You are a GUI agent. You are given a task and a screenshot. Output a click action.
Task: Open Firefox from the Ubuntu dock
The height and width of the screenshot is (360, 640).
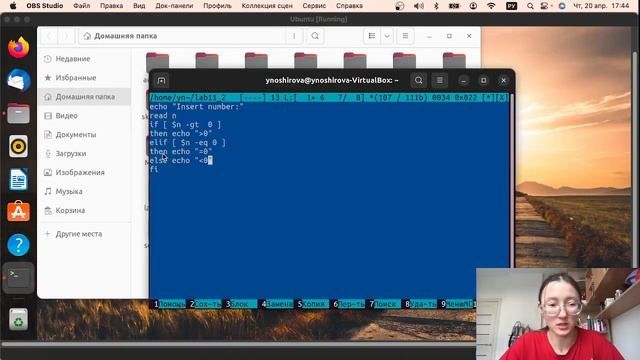coord(18,48)
